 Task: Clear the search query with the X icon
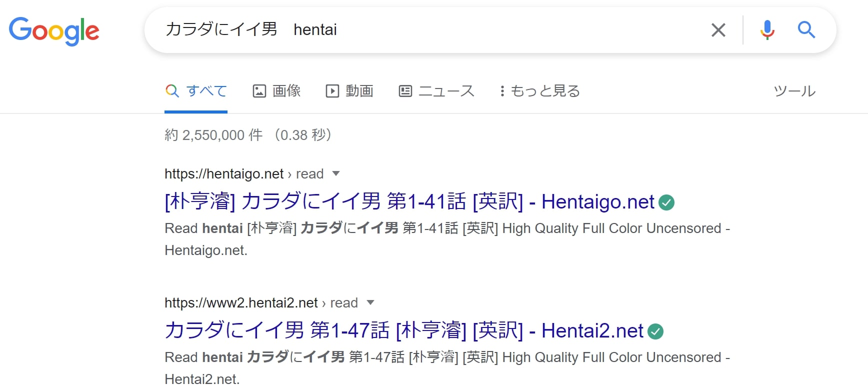718,30
